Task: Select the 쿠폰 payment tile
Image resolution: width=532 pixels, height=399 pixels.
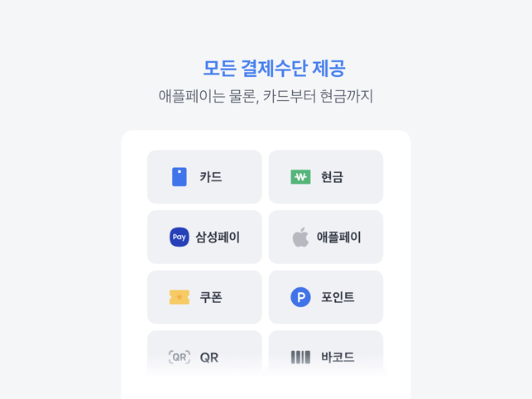Action: (x=204, y=297)
